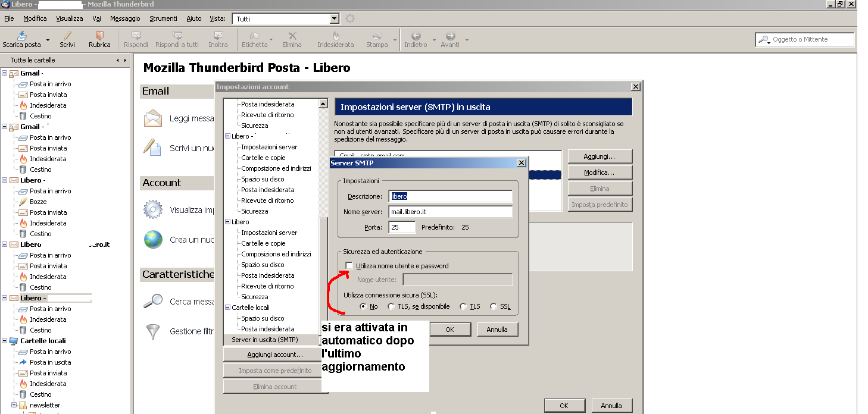
Task: Open the newsletter folder in Cartelle locali
Action: [45, 405]
